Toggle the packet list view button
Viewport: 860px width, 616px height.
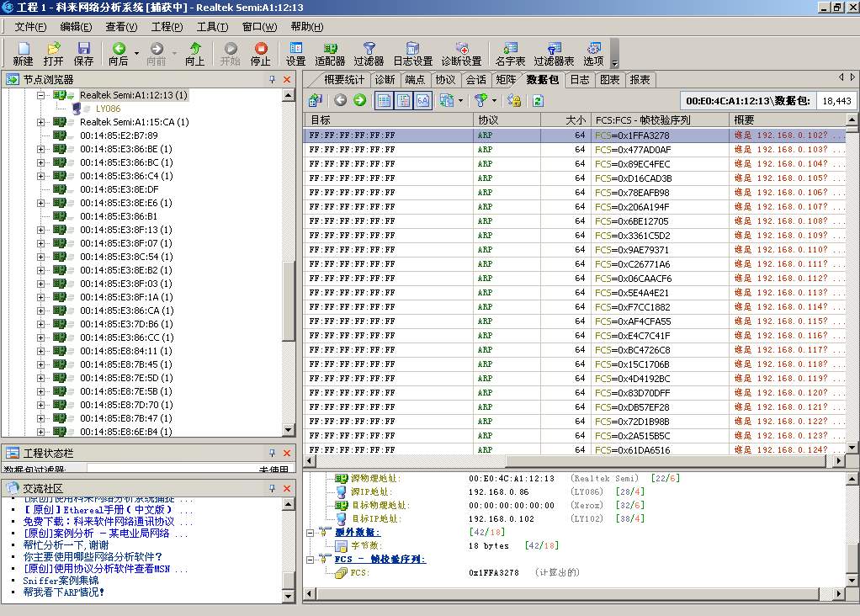pyautogui.click(x=383, y=100)
